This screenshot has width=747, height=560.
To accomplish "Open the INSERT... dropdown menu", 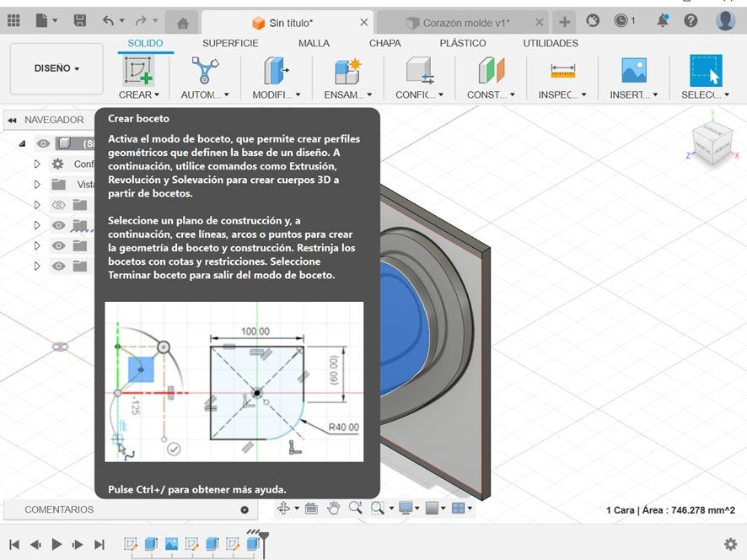I will (x=634, y=94).
